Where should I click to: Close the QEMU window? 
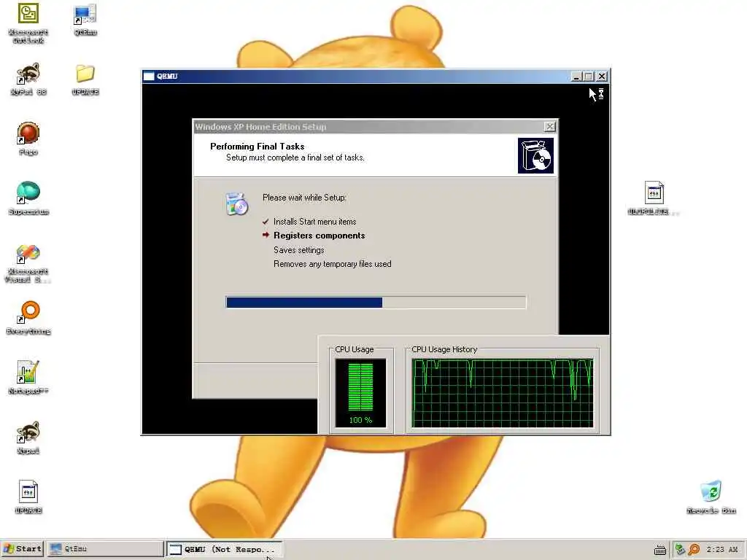click(602, 76)
